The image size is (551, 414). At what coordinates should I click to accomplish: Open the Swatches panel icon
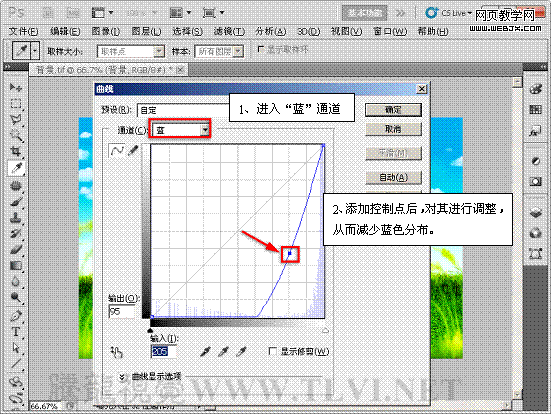click(x=536, y=110)
